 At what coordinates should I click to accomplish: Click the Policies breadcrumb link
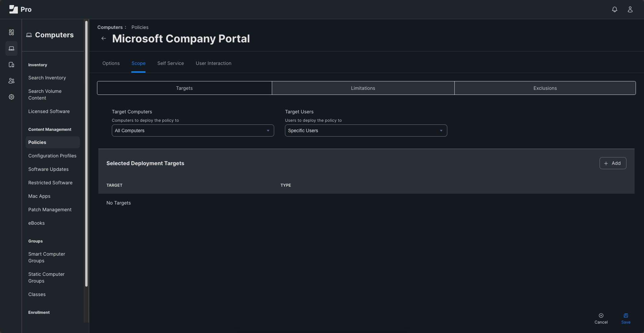point(140,27)
